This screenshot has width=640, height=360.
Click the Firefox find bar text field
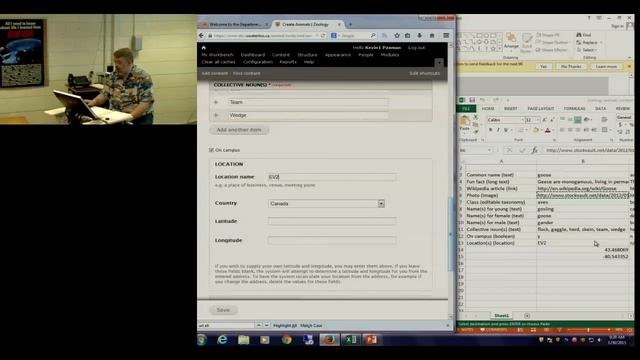click(226, 325)
